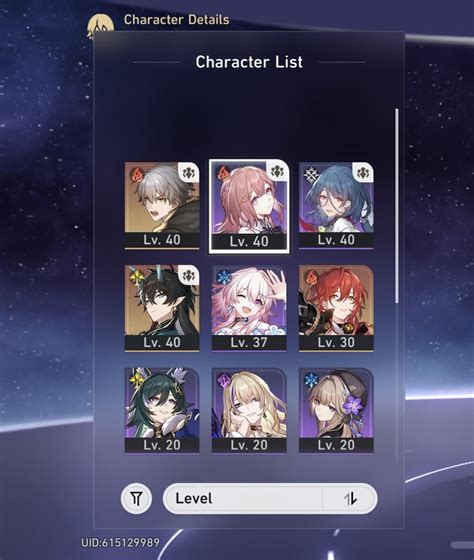474x560 pixels.
Task: Select the blonde Lv. 20 character
Action: click(x=249, y=411)
